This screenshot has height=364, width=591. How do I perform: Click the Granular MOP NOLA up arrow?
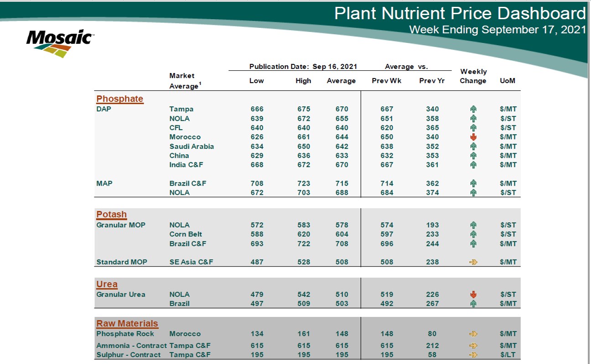(473, 225)
